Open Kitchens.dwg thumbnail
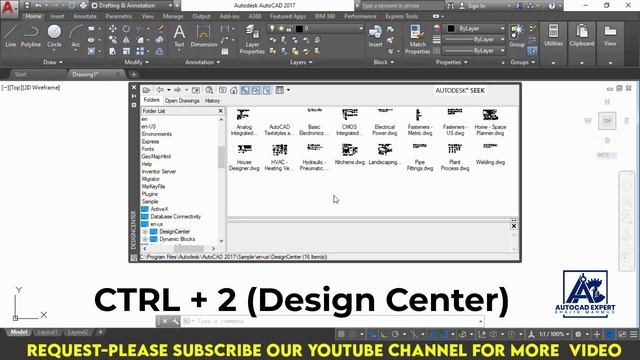The image size is (640, 360). click(x=349, y=154)
